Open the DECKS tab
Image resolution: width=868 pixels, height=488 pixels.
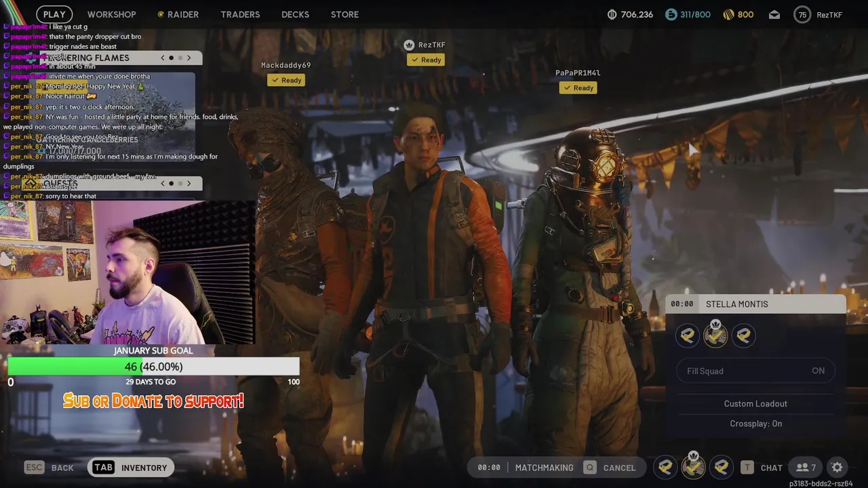(x=295, y=14)
